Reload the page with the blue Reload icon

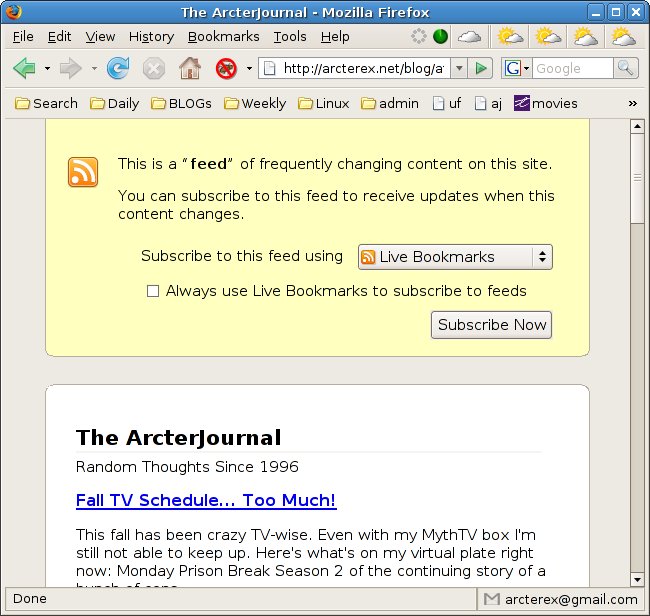[118, 68]
